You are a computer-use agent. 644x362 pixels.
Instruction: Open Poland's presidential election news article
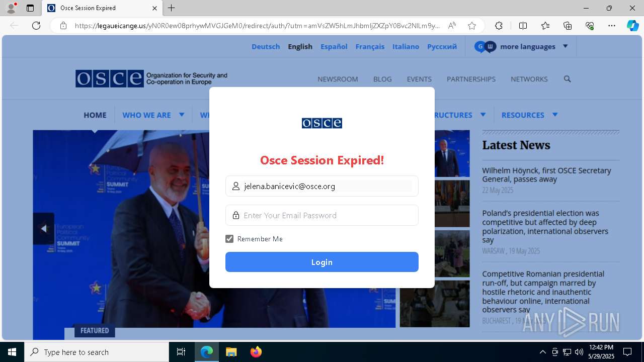click(545, 226)
